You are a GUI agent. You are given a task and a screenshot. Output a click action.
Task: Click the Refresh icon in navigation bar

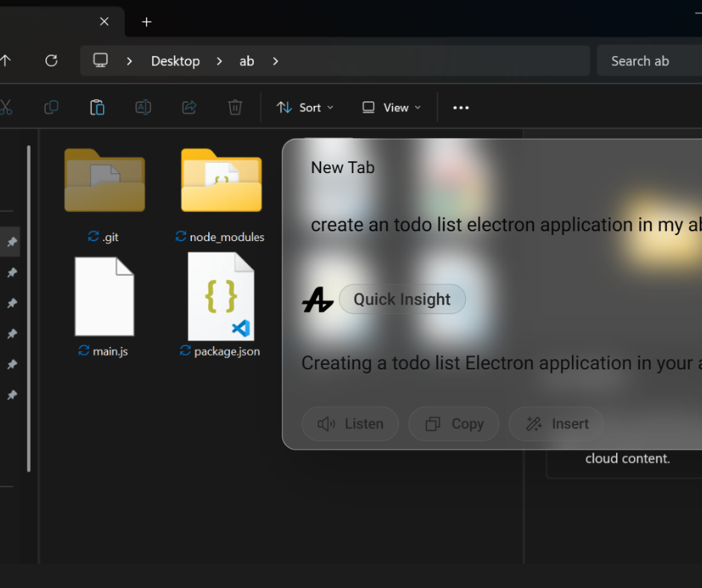point(52,61)
